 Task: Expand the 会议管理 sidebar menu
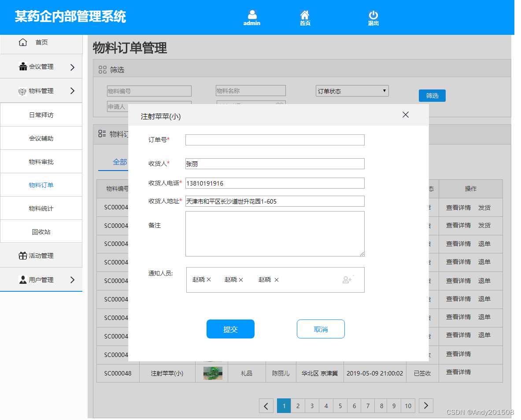[73, 67]
